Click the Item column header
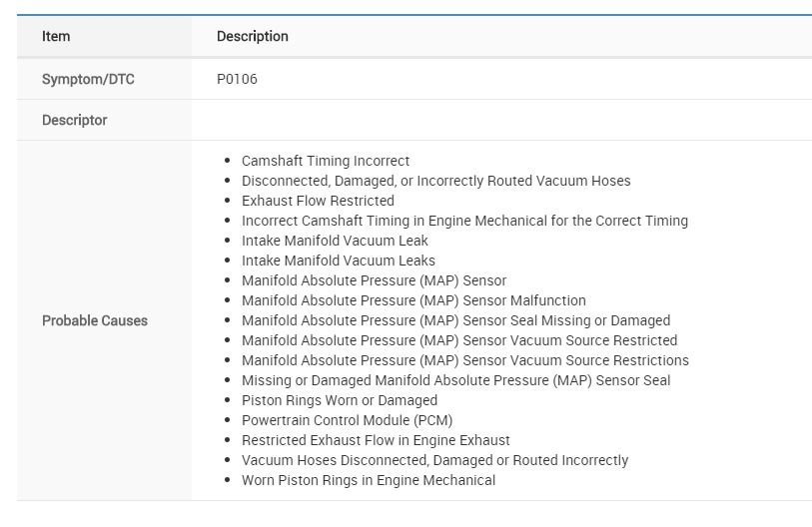Viewport: 812px width, 527px height. [56, 36]
